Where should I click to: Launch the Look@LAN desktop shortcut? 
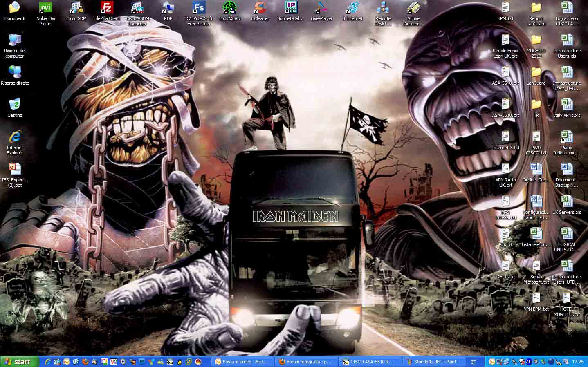click(229, 9)
